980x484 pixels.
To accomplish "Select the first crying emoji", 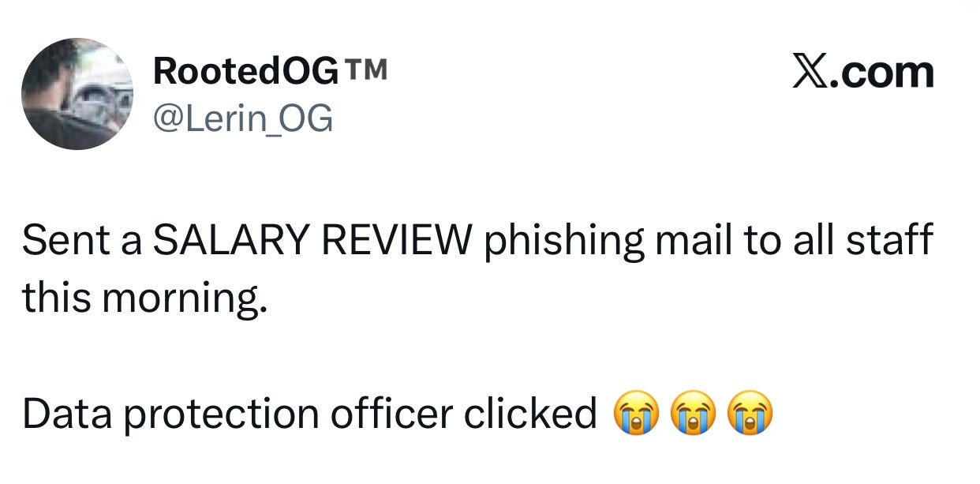I will pyautogui.click(x=634, y=415).
